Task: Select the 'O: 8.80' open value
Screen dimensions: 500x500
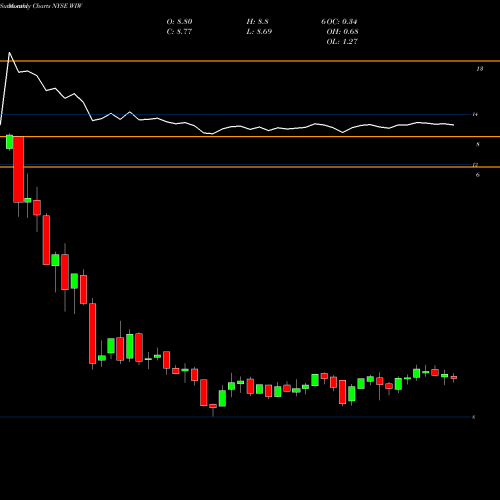Action: (179, 22)
